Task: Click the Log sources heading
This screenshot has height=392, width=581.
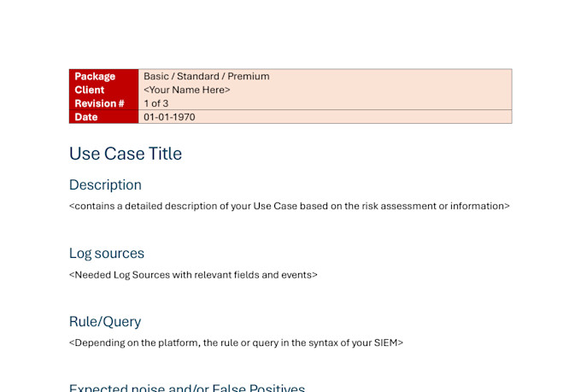Action: [x=107, y=253]
